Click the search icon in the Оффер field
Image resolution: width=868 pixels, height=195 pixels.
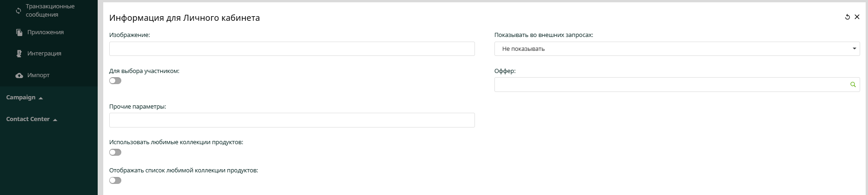(853, 85)
